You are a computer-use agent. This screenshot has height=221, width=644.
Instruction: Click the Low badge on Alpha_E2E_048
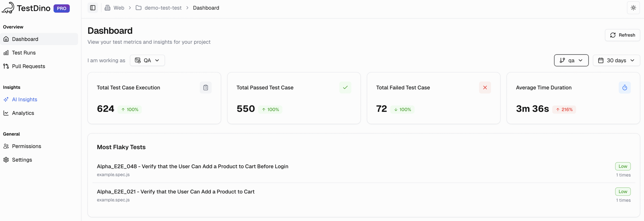(623, 166)
